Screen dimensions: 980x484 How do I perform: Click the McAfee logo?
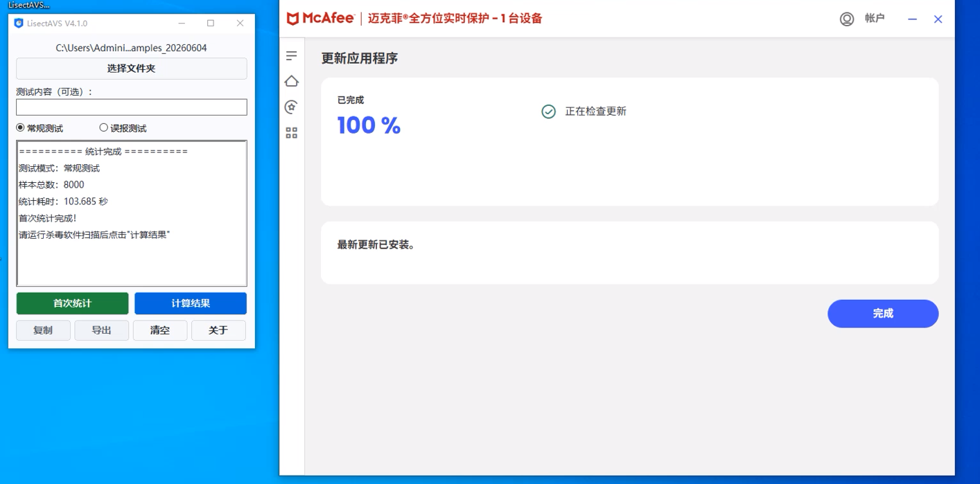pos(320,19)
